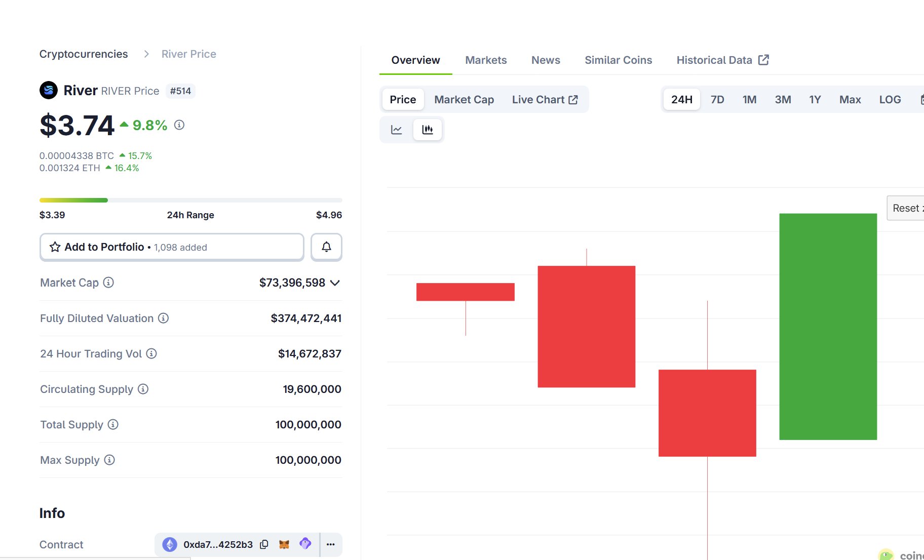The height and width of the screenshot is (560, 924).
Task: Click Add to Portfolio button
Action: [172, 247]
